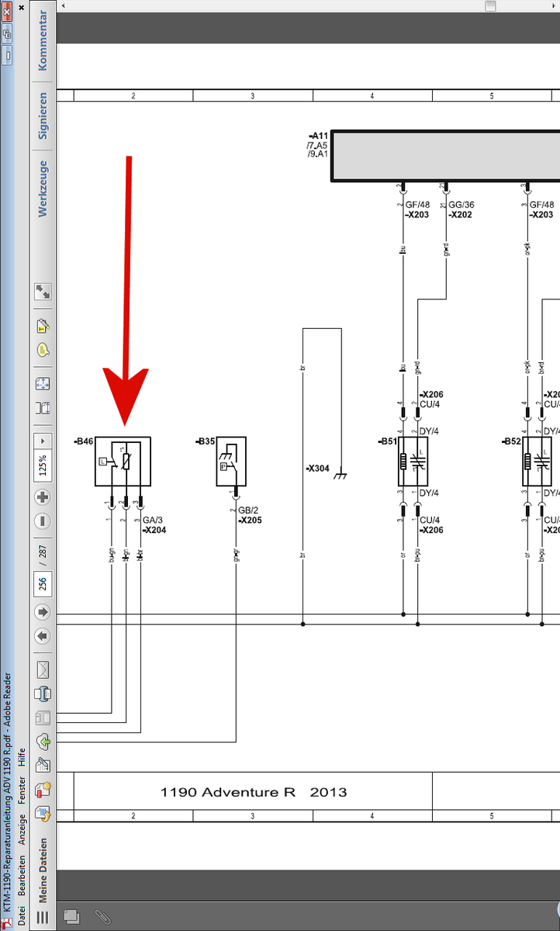The image size is (560, 931).
Task: Select the highlight text tool
Action: [x=43, y=327]
